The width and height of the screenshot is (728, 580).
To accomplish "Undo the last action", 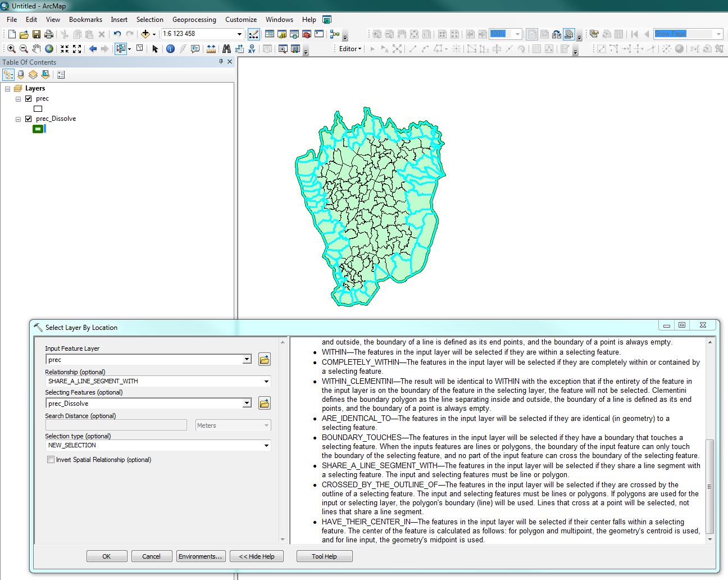I will (117, 34).
